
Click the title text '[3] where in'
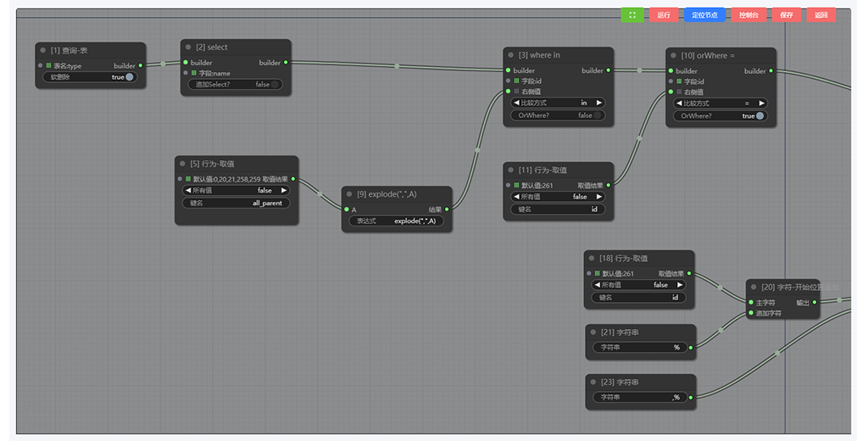pos(538,55)
